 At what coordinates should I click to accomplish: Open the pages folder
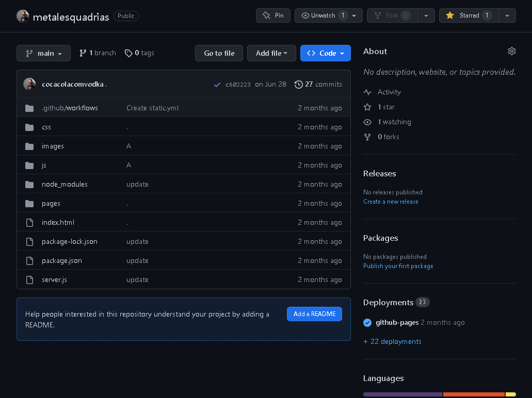51,204
